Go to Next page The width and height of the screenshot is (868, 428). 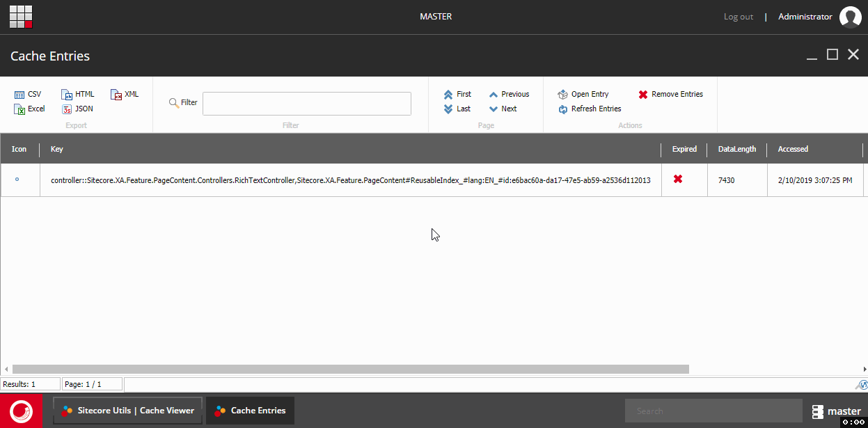(x=503, y=109)
